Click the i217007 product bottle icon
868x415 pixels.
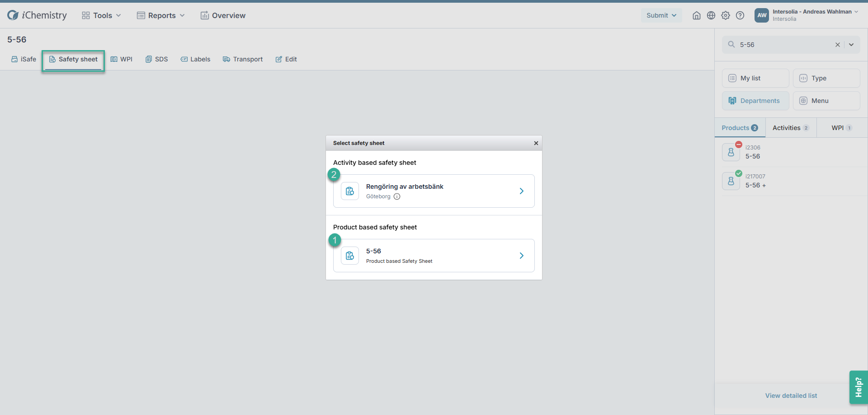pyautogui.click(x=731, y=181)
